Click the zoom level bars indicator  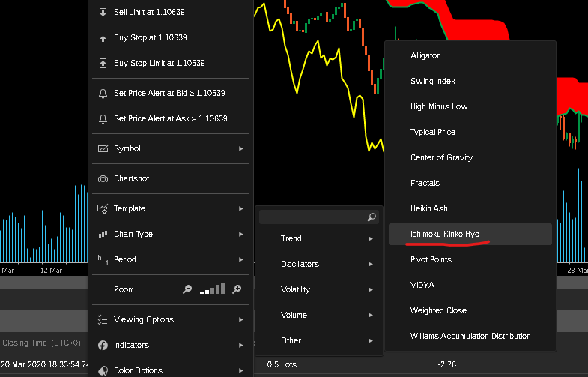pyautogui.click(x=212, y=289)
